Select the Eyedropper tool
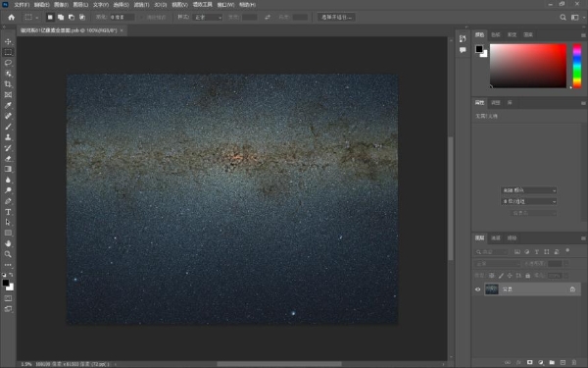 point(8,105)
